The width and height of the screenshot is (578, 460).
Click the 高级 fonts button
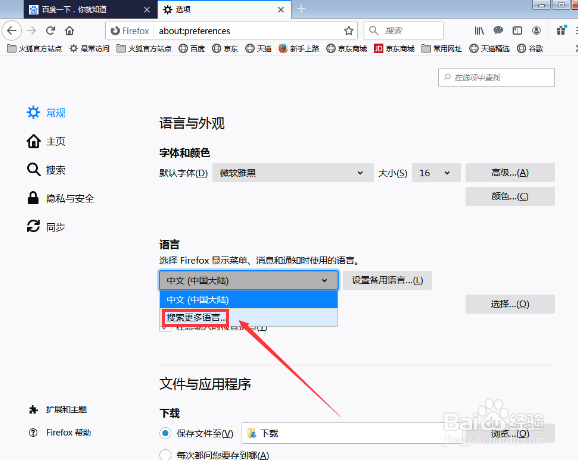click(510, 172)
